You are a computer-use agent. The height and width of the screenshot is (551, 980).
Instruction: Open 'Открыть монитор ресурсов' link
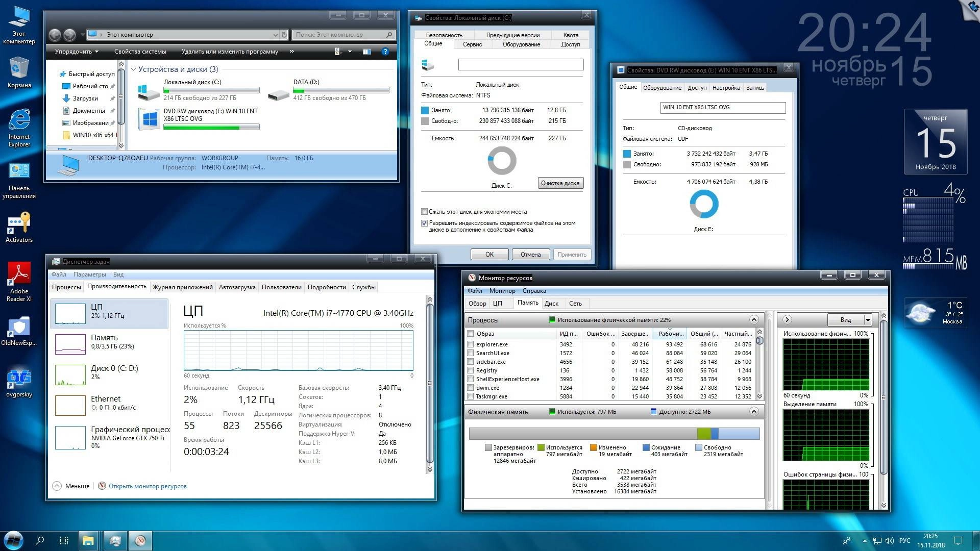148,486
